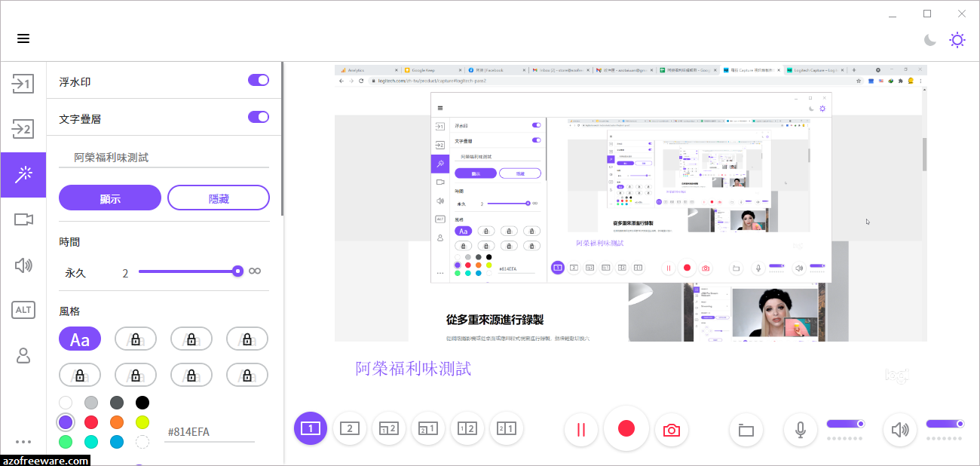Image resolution: width=980 pixels, height=466 pixels.
Task: Disable the 文字疊層 text overlay toggle
Action: (259, 117)
